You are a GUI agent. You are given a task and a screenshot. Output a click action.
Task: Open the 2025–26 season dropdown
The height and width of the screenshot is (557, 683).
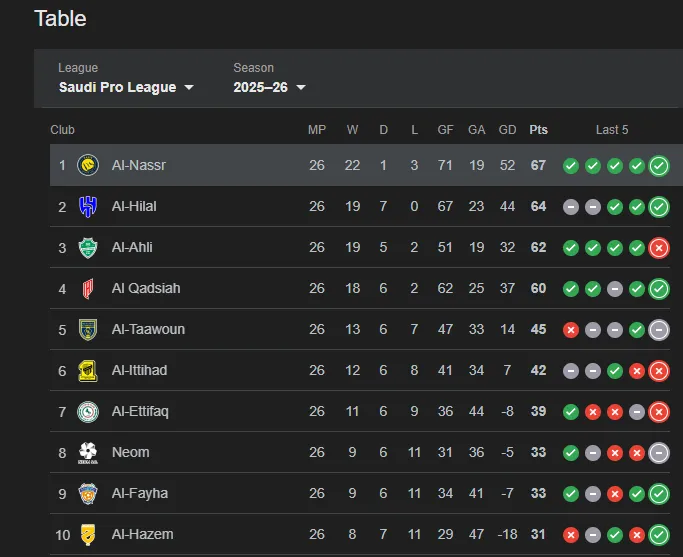(x=269, y=87)
